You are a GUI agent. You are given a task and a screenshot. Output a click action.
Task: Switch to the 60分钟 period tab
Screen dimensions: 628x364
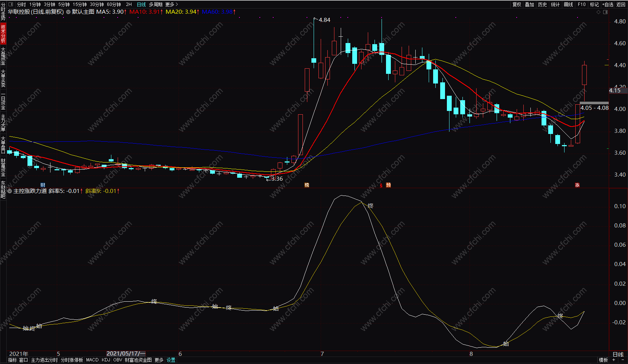(114, 4)
